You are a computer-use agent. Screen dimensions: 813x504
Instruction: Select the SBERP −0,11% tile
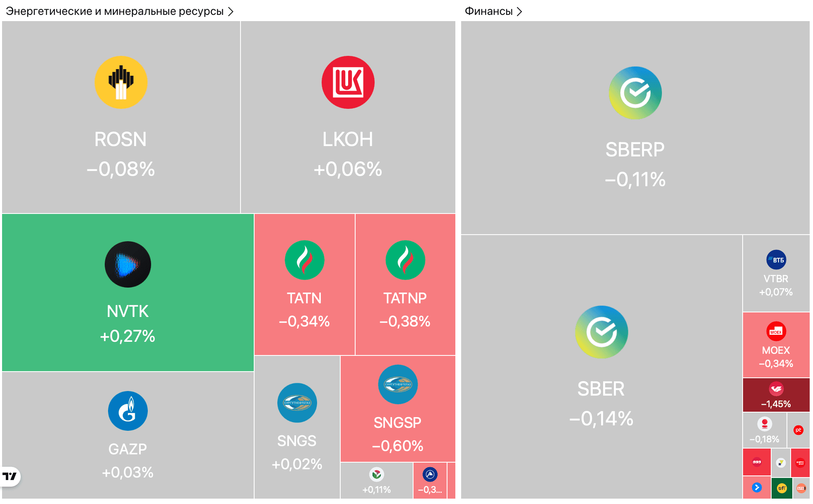pyautogui.click(x=635, y=166)
